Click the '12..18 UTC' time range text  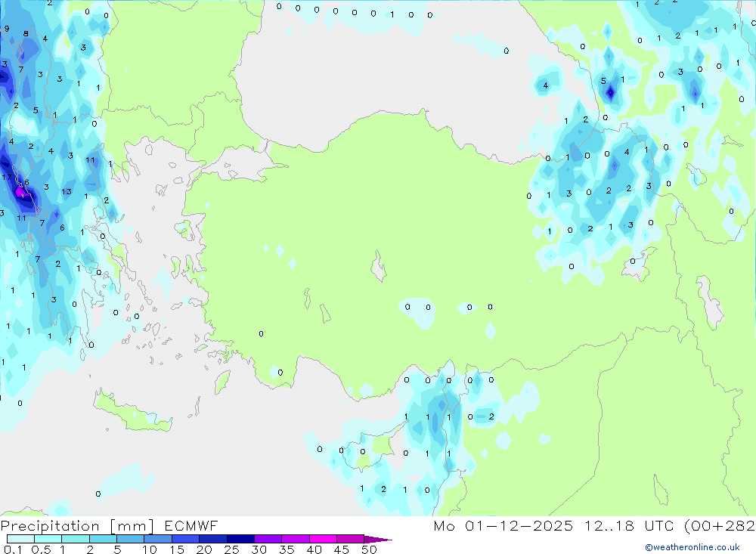click(629, 525)
